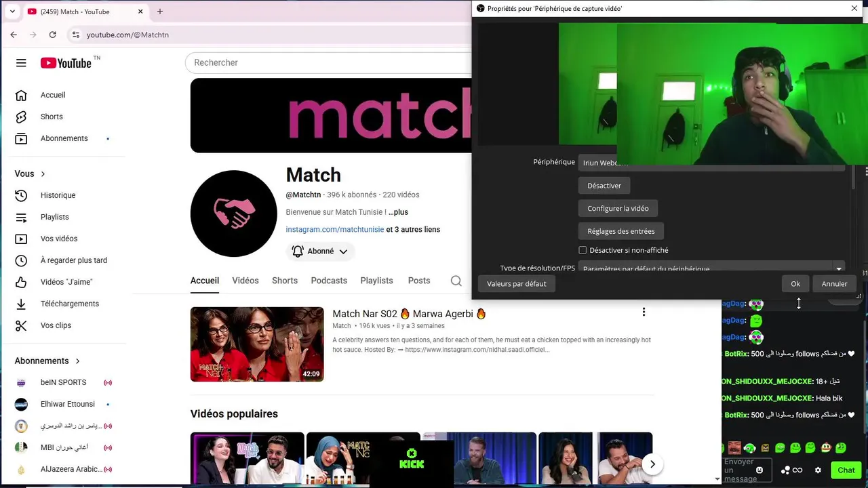The width and height of the screenshot is (868, 488).
Task: Open Type de résolution/FPS dropdown
Action: click(x=712, y=268)
